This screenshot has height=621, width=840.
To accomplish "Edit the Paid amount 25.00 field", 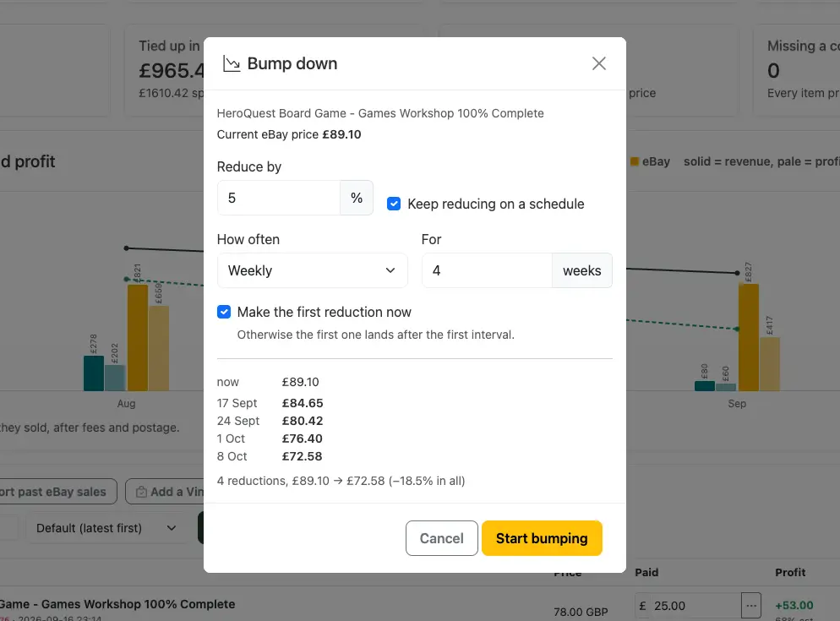I will [x=695, y=606].
